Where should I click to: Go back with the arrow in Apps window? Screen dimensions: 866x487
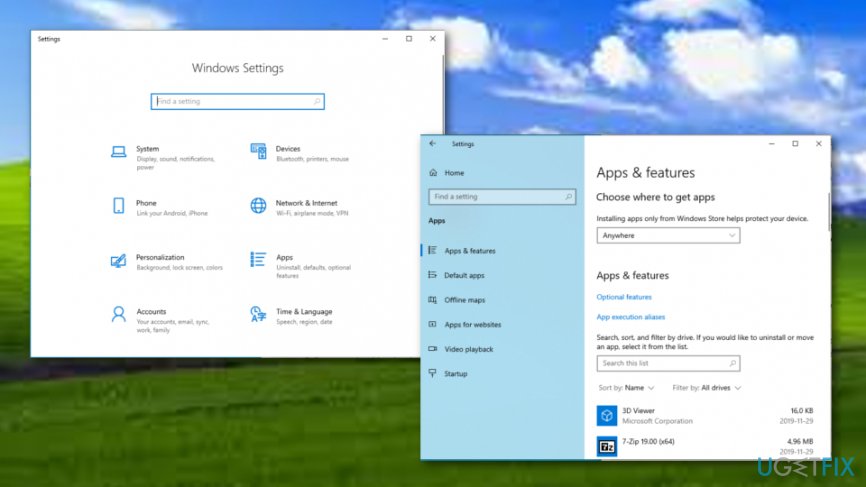point(432,144)
